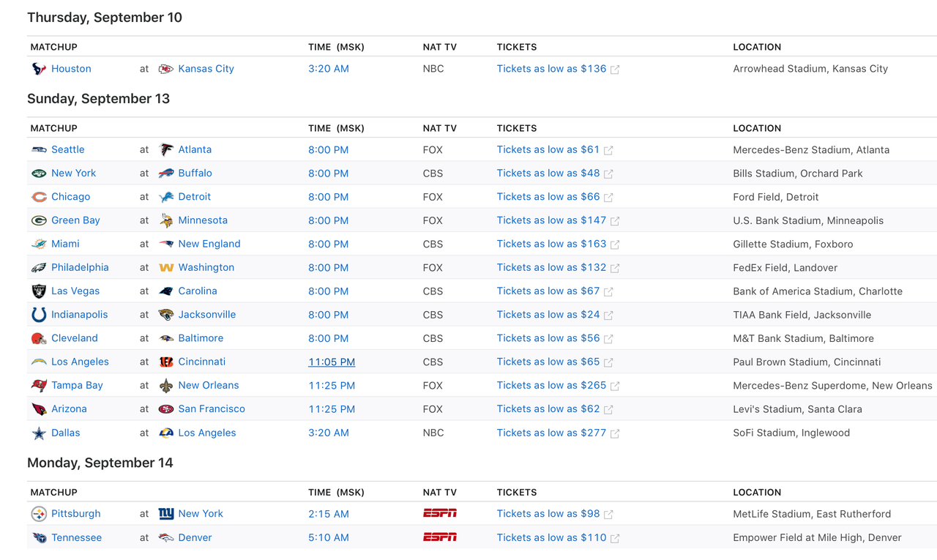Screen dimensions: 937x560
Task: Click the Washington team logo
Action: (166, 268)
